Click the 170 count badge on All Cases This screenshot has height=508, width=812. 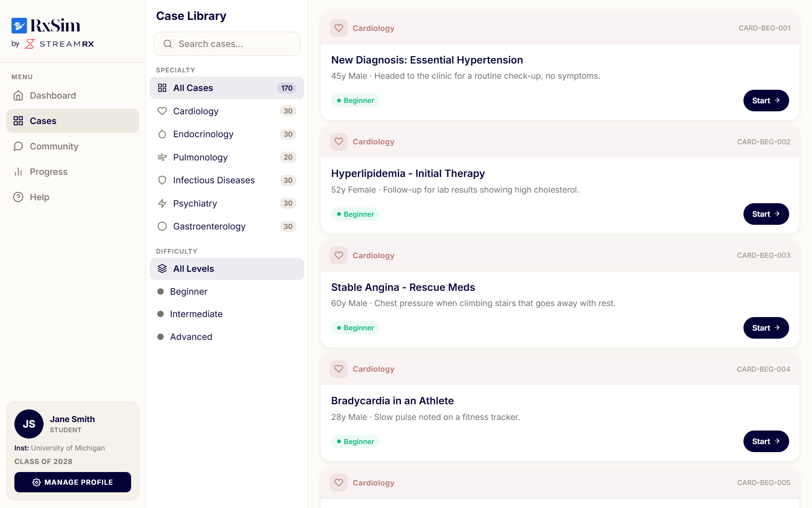click(x=287, y=88)
